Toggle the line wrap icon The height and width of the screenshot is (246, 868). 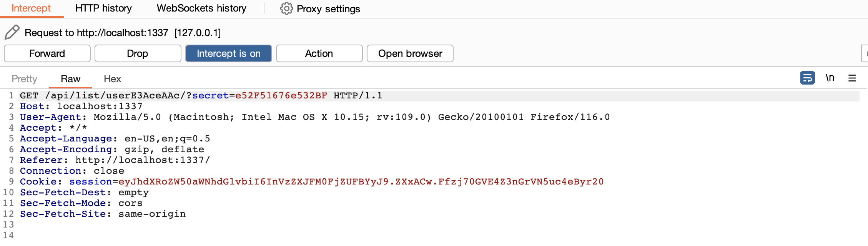point(807,78)
